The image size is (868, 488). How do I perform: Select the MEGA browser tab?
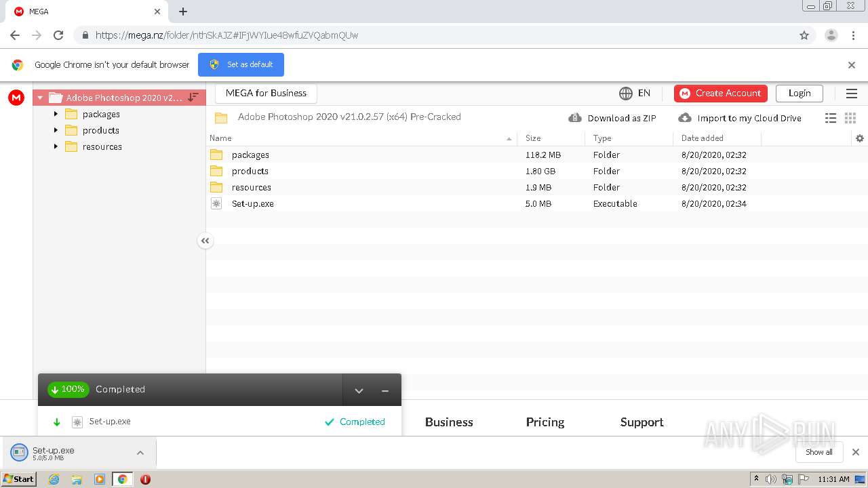87,12
